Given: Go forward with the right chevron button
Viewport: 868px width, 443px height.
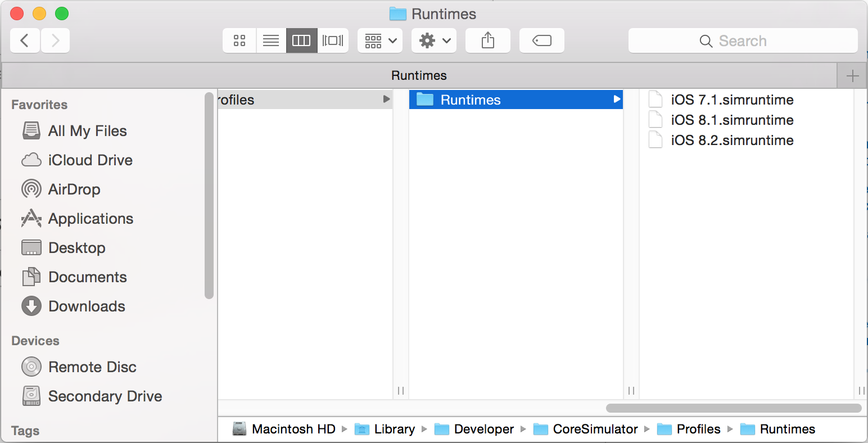Looking at the screenshot, I should point(55,40).
